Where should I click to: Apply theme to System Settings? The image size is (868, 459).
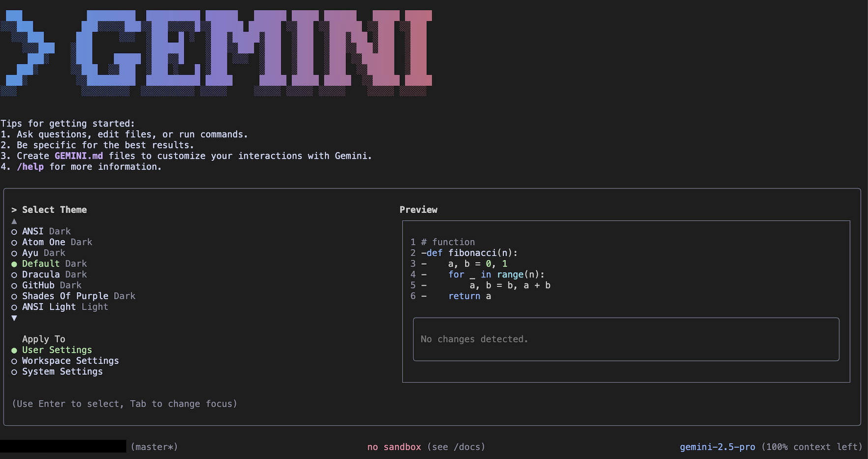coord(57,372)
